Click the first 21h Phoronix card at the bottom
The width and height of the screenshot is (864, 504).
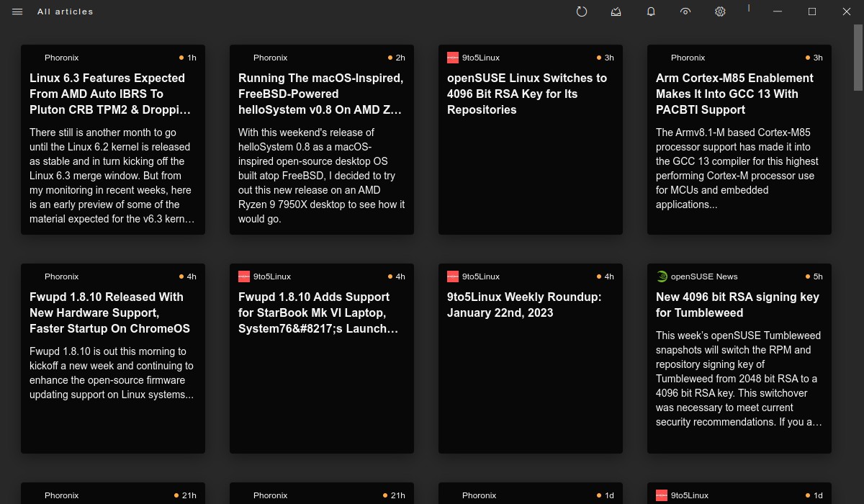click(x=113, y=493)
